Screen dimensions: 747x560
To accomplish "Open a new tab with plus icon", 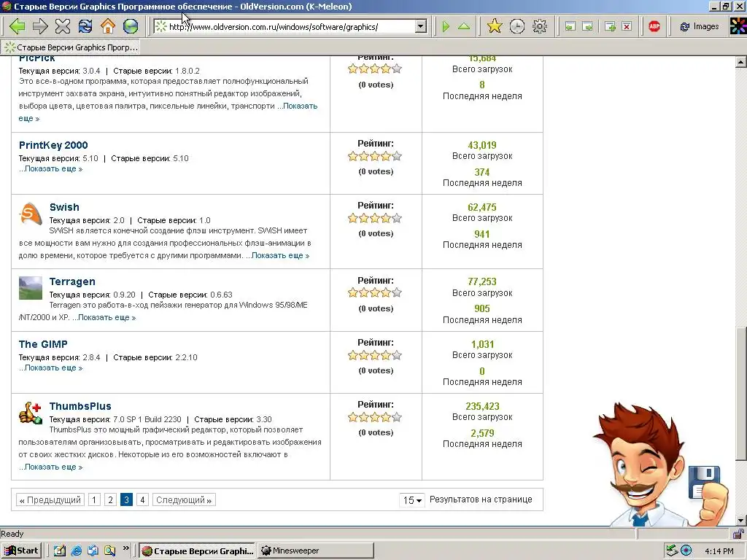I will coord(610,27).
